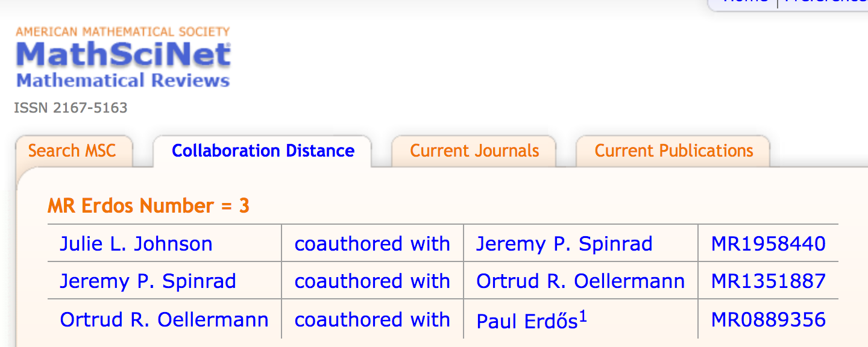Click Jeremy P. Spinrad in the first row

coord(564,243)
